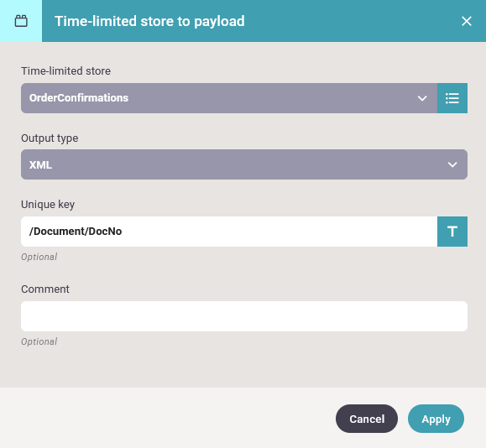The height and width of the screenshot is (448, 486).
Task: Focus the empty Comment text field
Action: [244, 316]
